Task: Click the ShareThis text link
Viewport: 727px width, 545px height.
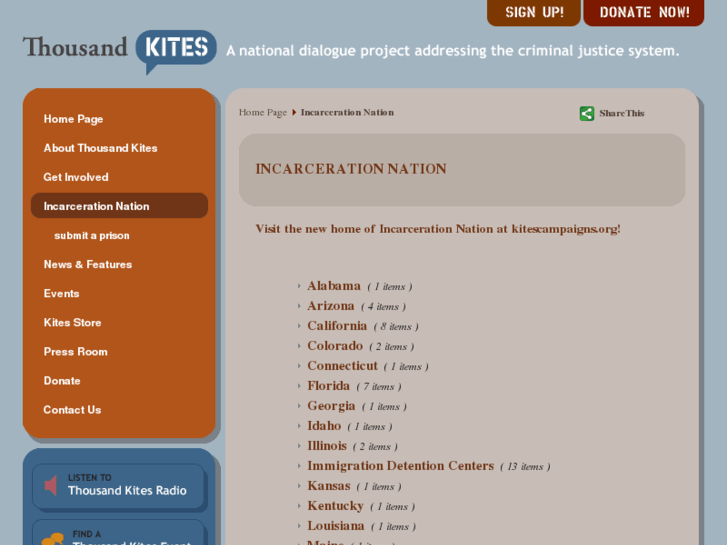Action: pos(621,113)
